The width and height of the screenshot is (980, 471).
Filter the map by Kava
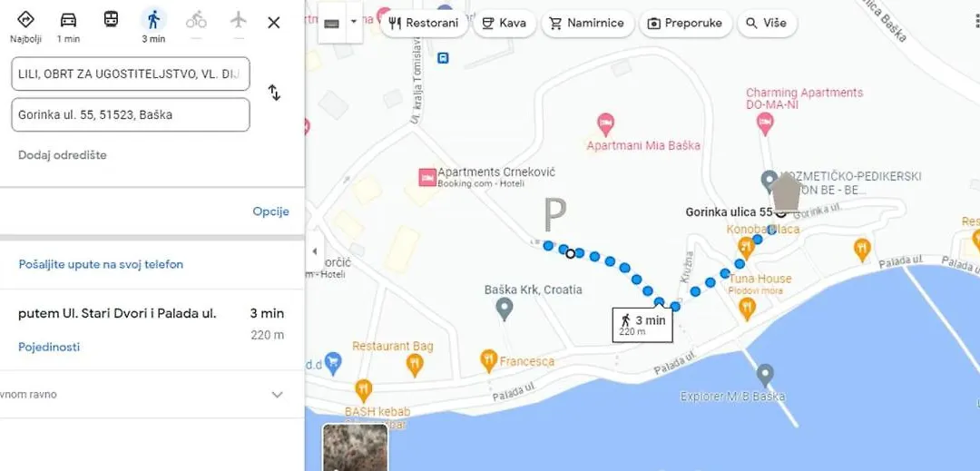coord(505,23)
